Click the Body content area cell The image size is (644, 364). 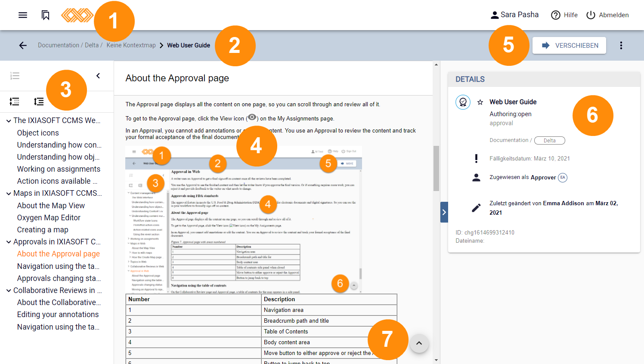point(329,342)
